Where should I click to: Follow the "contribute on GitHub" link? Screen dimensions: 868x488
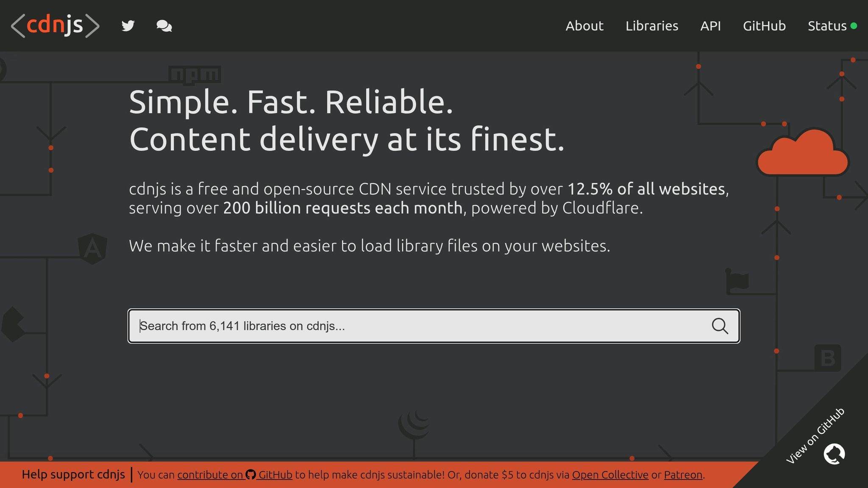coord(211,475)
